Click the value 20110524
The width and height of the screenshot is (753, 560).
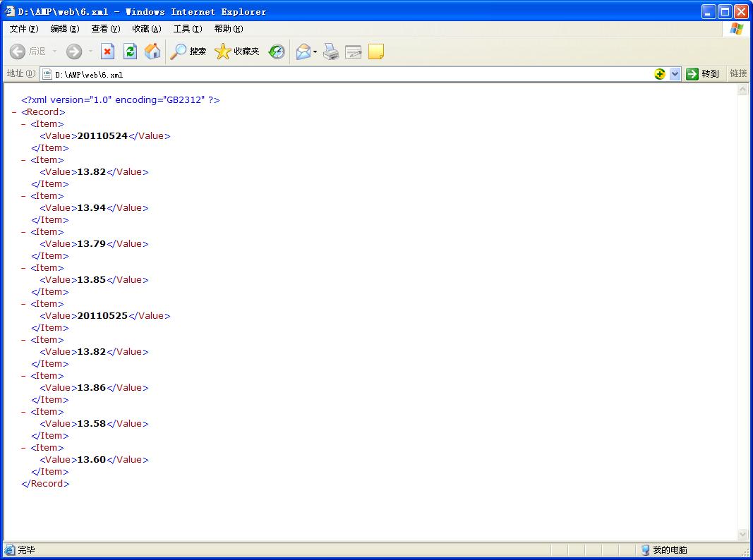click(x=102, y=136)
